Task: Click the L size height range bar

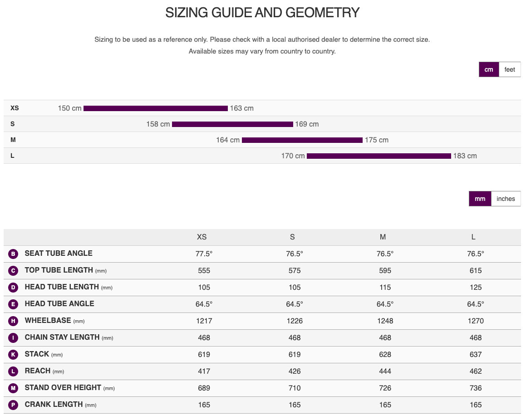Action: pyautogui.click(x=379, y=156)
